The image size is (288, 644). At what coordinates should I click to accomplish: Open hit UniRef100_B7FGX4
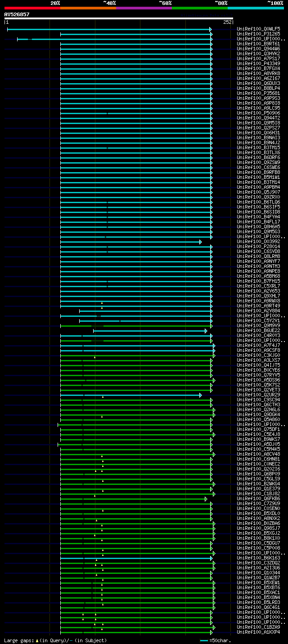tap(258, 69)
